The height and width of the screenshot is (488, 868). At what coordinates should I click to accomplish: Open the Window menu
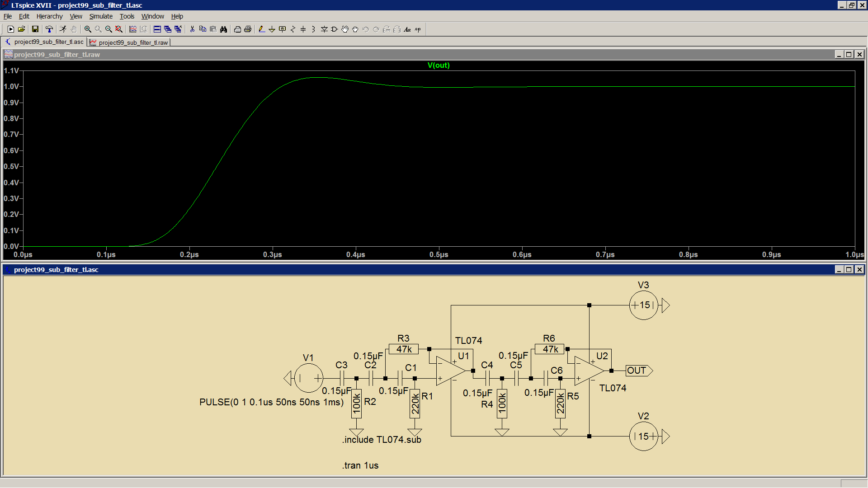point(153,16)
